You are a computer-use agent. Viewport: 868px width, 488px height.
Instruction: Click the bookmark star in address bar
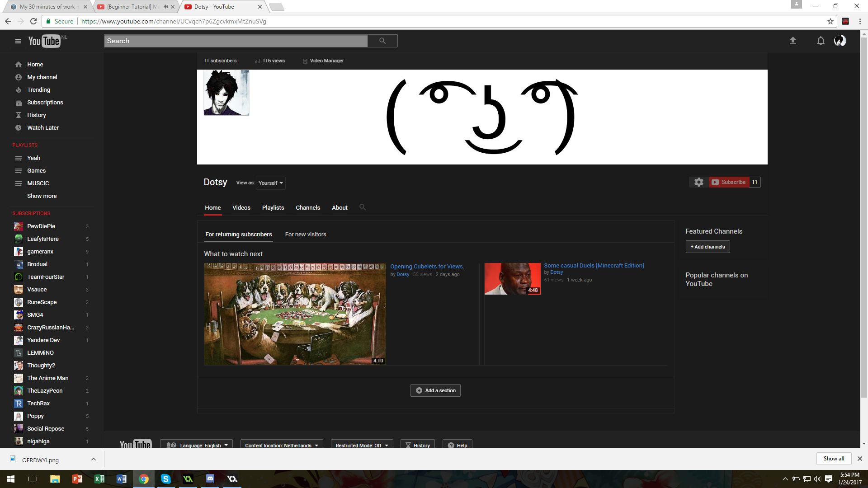pos(830,21)
